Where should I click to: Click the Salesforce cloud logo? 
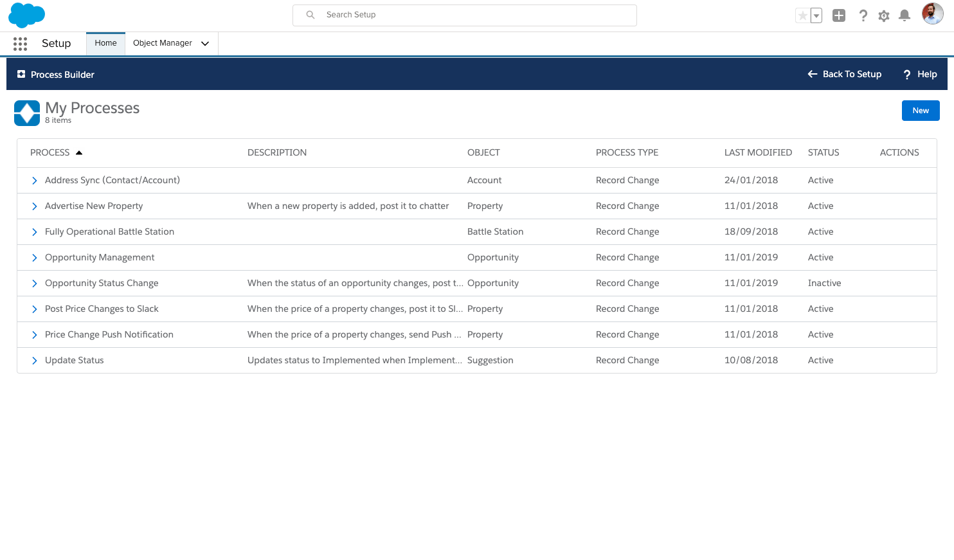(26, 15)
